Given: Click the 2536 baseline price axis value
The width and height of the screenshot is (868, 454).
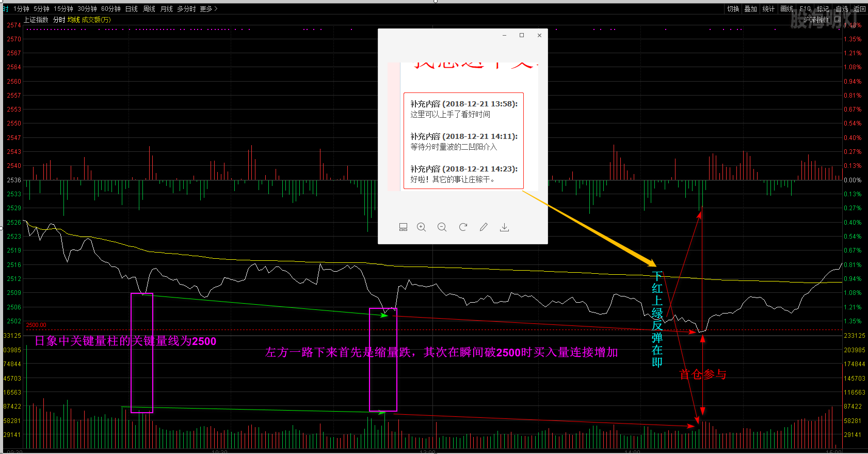Looking at the screenshot, I should [x=14, y=180].
